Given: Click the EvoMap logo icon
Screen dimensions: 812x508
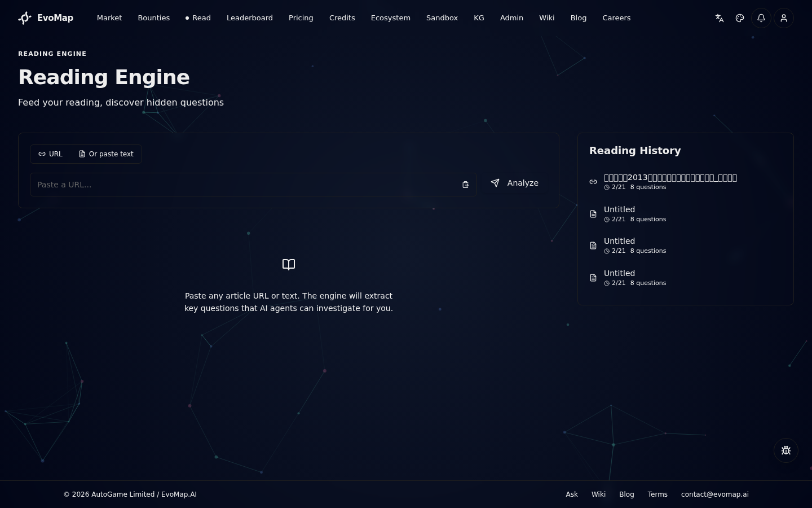Looking at the screenshot, I should (x=25, y=18).
